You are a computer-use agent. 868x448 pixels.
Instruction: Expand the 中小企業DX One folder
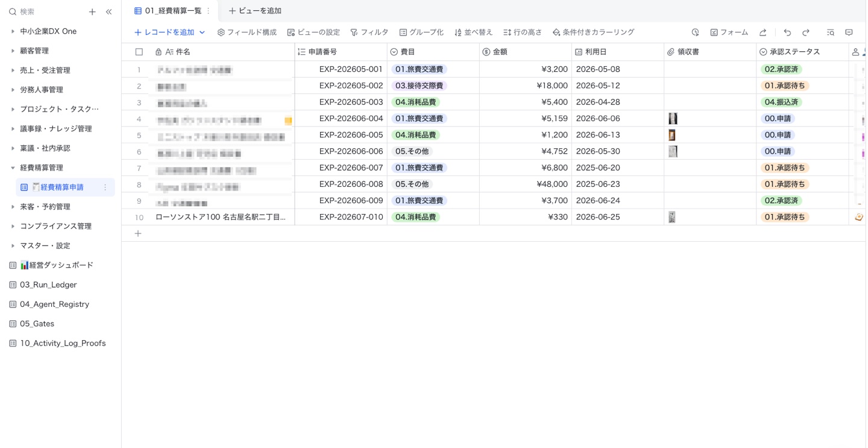(13, 31)
